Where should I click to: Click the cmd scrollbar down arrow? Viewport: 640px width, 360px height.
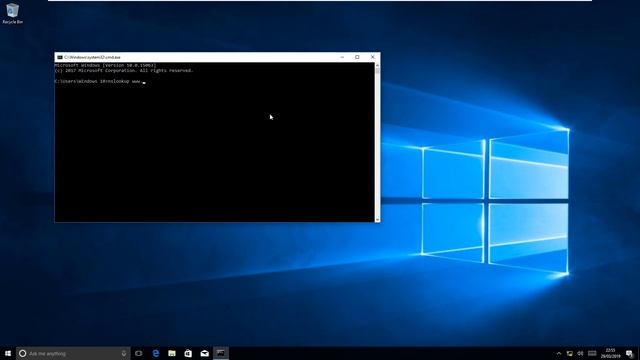click(x=377, y=220)
